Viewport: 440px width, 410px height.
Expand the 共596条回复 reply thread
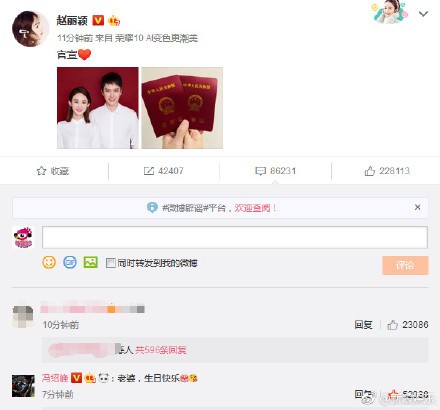[161, 350]
